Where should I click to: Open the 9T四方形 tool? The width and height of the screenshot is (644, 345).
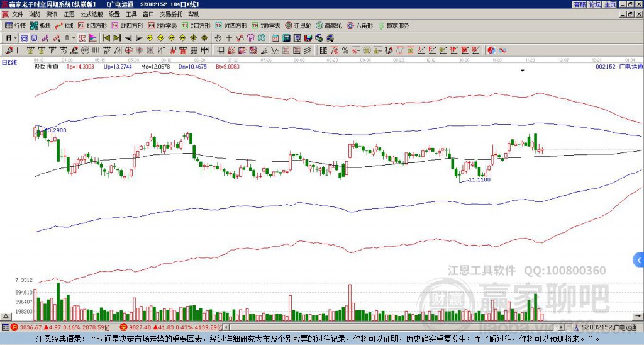click(x=231, y=25)
